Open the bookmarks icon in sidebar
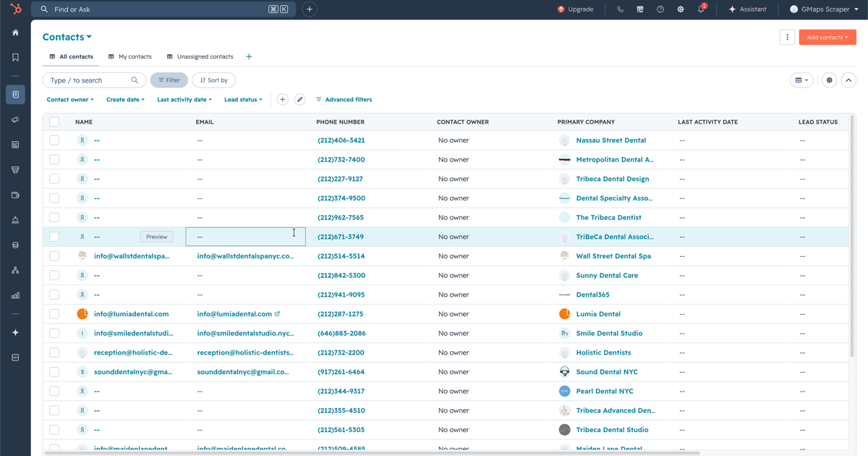The width and height of the screenshot is (868, 456). pyautogui.click(x=15, y=57)
